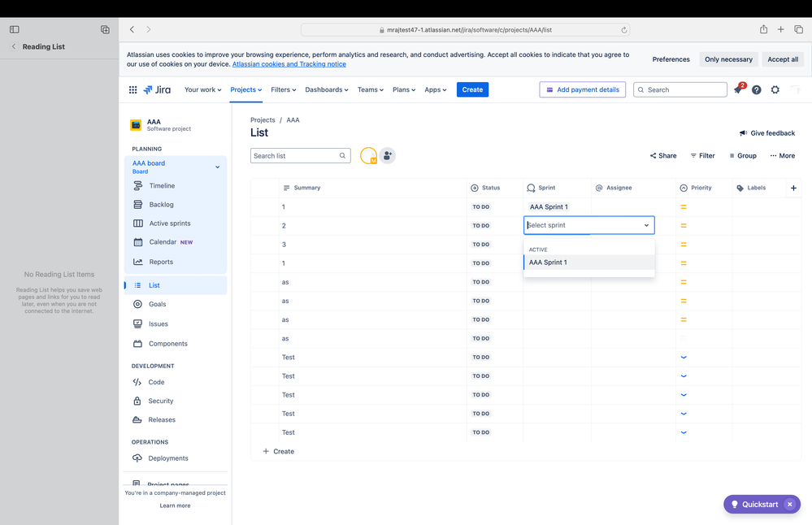Open the Select sprint dropdown
Image resolution: width=812 pixels, height=525 pixels.
point(589,225)
